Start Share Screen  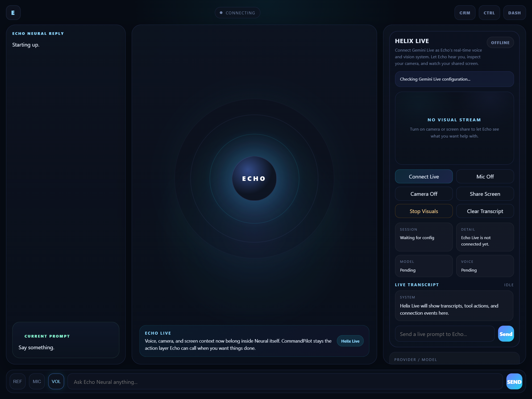pos(485,194)
